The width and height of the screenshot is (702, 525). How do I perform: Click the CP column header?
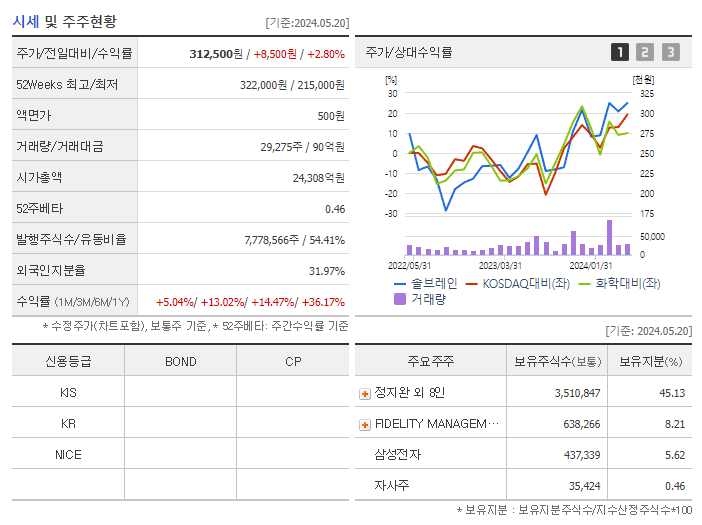coord(293,361)
